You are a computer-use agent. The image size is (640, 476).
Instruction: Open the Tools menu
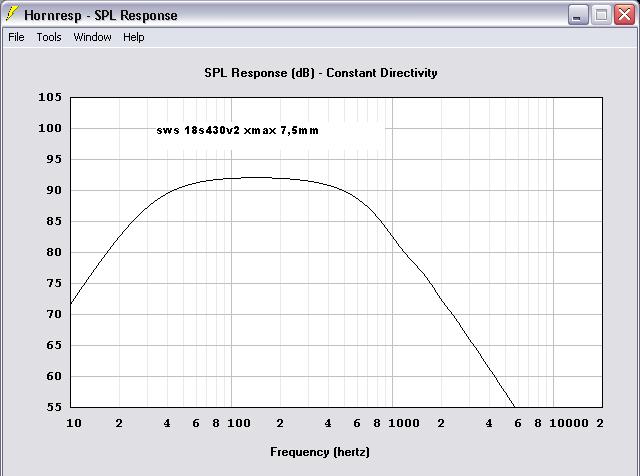(49, 37)
